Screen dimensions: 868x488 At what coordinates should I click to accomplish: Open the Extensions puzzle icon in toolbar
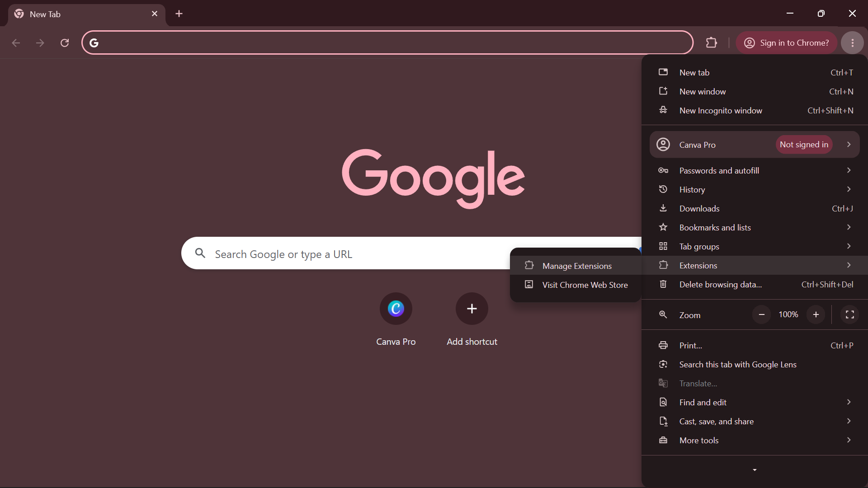pyautogui.click(x=712, y=43)
